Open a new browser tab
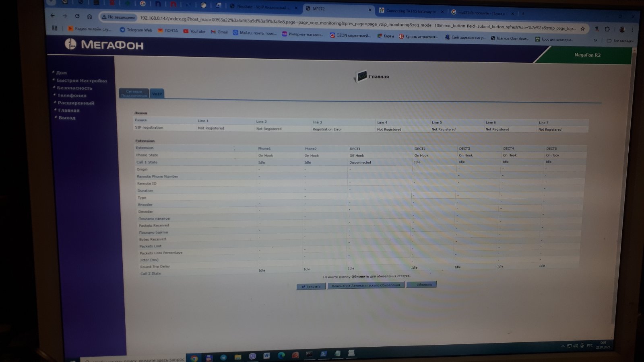Image resolution: width=644 pixels, height=362 pixels. pos(523,14)
